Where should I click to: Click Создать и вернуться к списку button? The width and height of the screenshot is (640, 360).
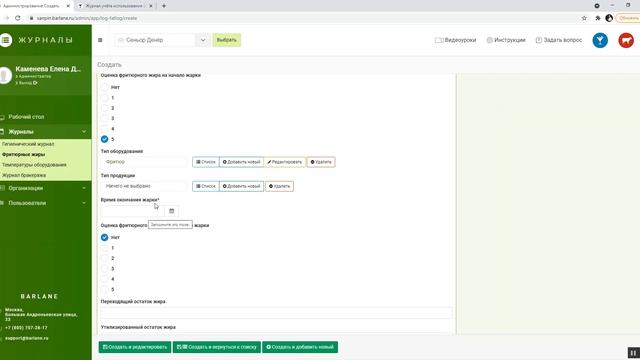coord(217,347)
